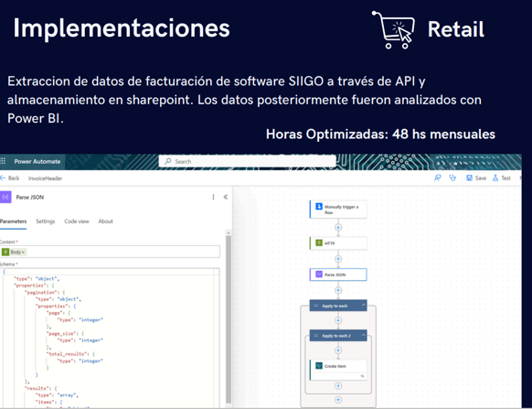Image resolution: width=532 pixels, height=409 pixels.
Task: Add a step inside Apply to each top
Action: pyautogui.click(x=338, y=320)
